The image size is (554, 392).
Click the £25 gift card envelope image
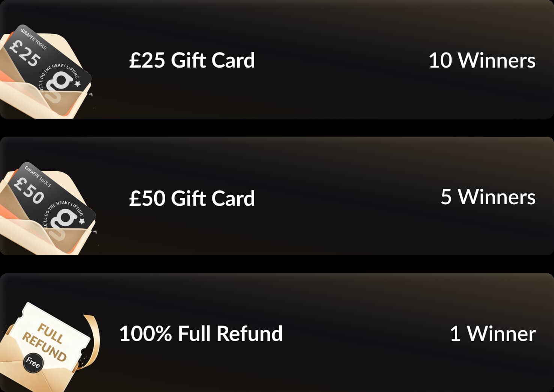pyautogui.click(x=45, y=71)
